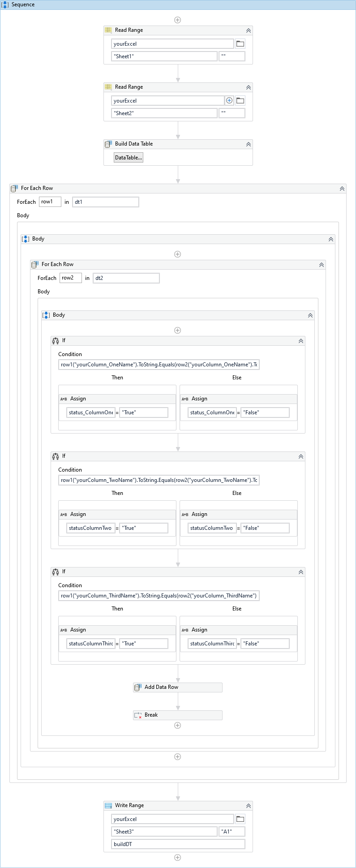Screen dimensions: 356x868
Task: Click the plus icon below Break activity
Action: point(178,726)
